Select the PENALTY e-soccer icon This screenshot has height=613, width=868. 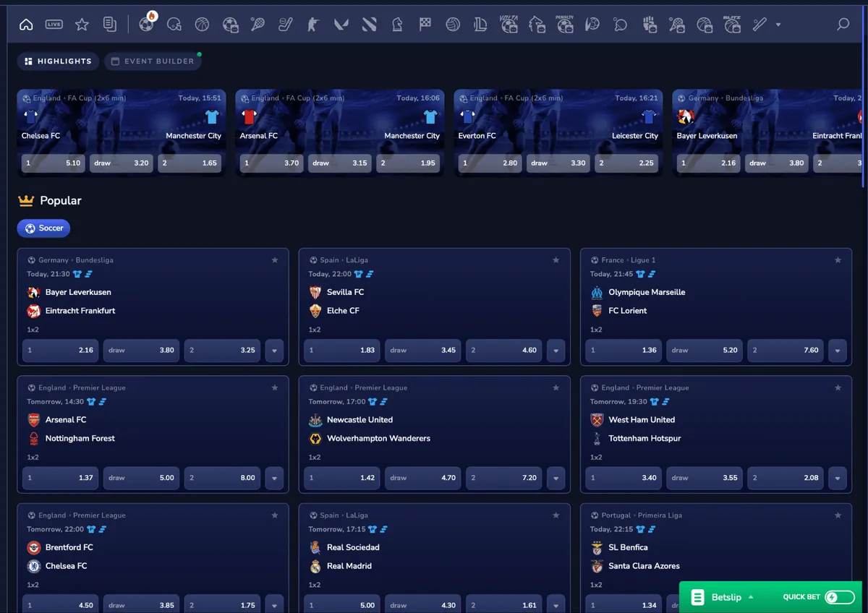coord(565,25)
